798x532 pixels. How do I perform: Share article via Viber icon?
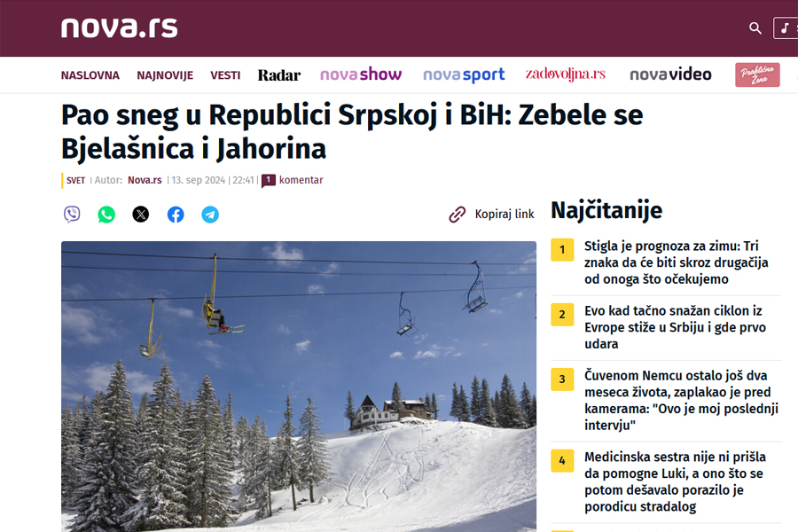[72, 215]
